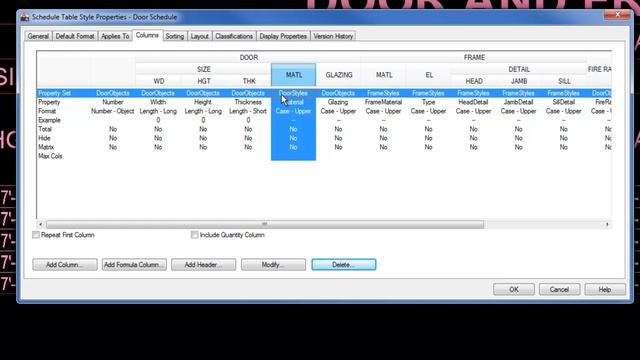
Task: Click the horizontal scrollbar right arrow
Action: coord(607,224)
